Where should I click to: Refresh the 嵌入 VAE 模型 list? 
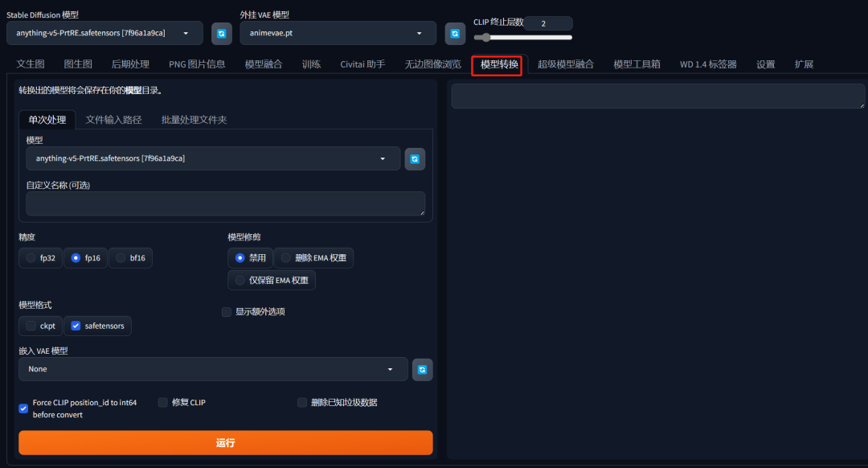(422, 369)
